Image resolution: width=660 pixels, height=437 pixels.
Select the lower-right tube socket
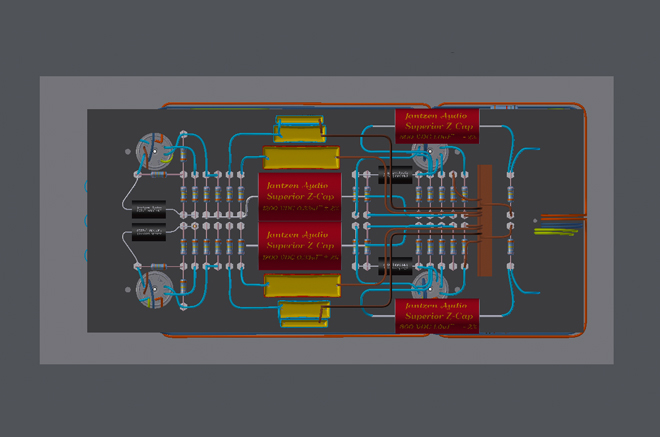(430, 284)
